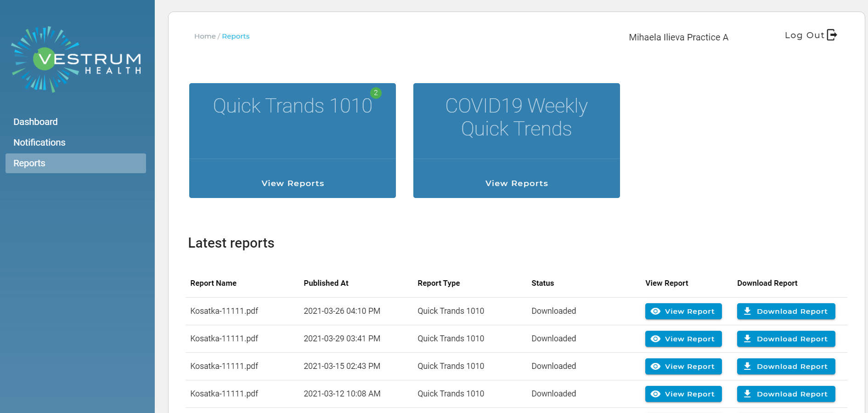The height and width of the screenshot is (413, 868).
Task: Click the Mihaela Ilieva Practice A user name
Action: tap(679, 37)
